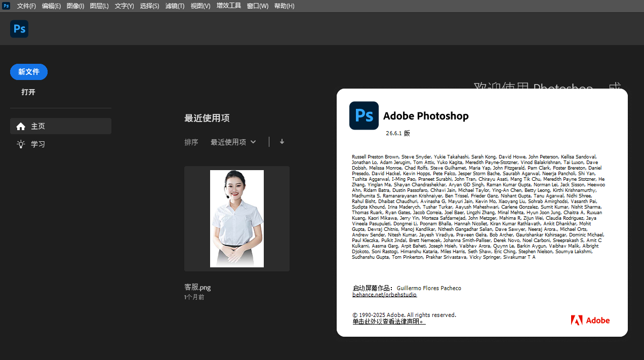
Task: Open the 图层(L) menu
Action: (x=99, y=6)
